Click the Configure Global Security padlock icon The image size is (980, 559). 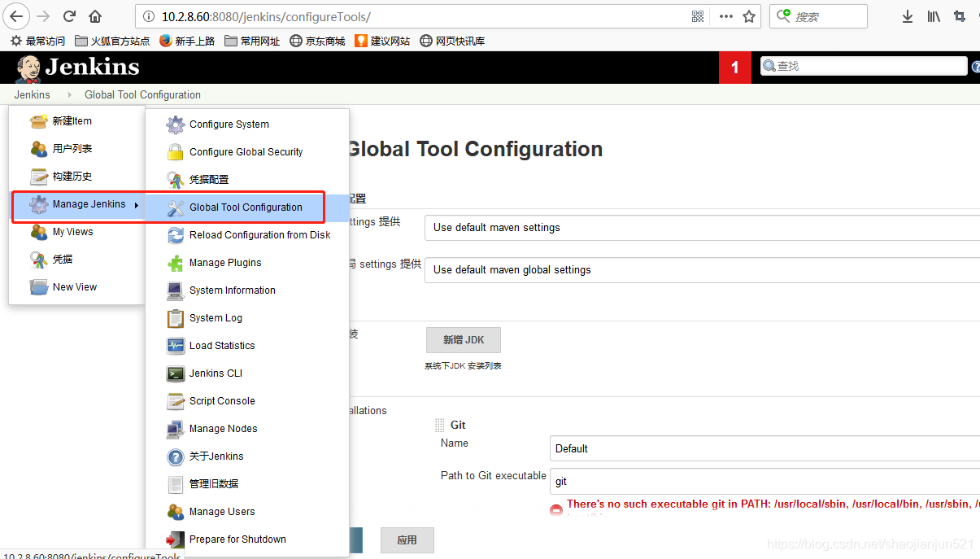(x=176, y=152)
